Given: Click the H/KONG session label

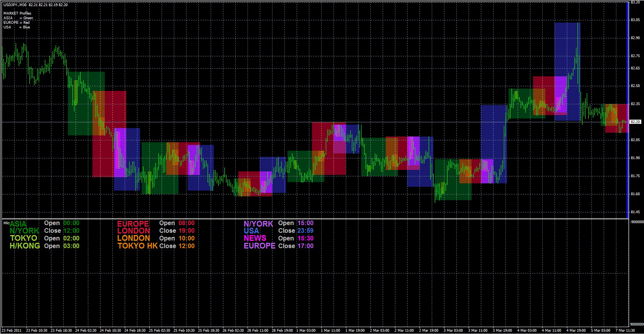Looking at the screenshot, I should click(25, 246).
